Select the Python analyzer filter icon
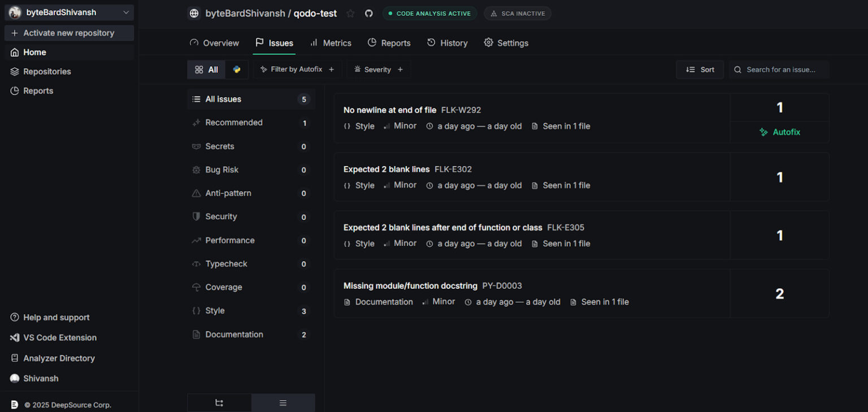Viewport: 868px width, 412px height. pyautogui.click(x=237, y=69)
